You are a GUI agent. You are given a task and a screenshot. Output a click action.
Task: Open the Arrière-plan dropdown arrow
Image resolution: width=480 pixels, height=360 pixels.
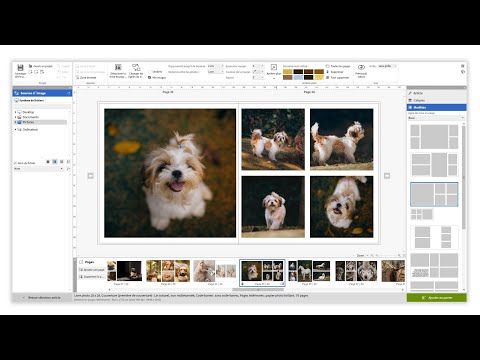click(x=274, y=78)
